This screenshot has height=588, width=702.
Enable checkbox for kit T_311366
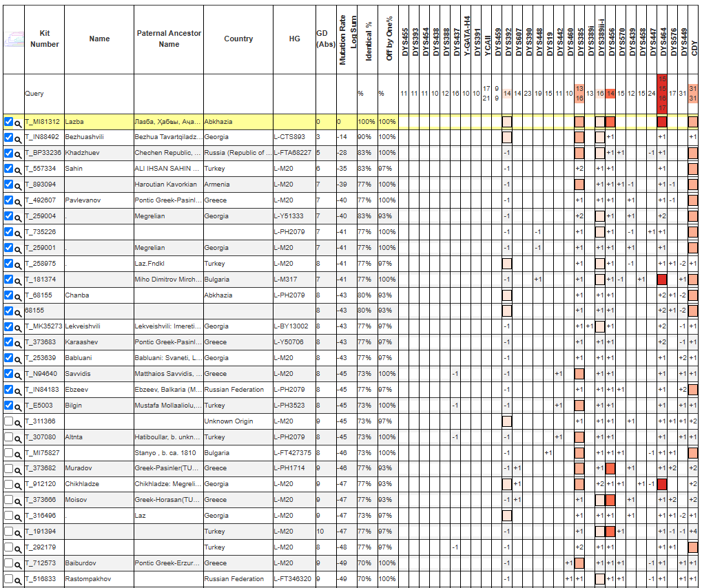8,421
